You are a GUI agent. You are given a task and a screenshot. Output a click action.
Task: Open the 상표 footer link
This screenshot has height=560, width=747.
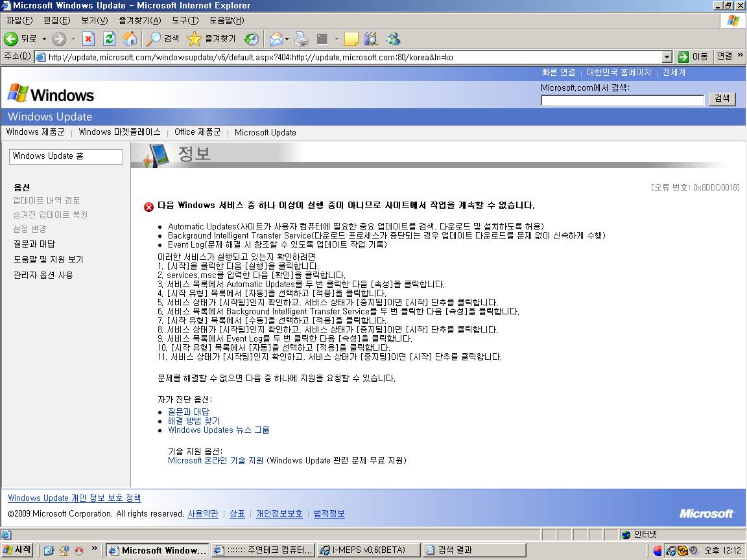[237, 514]
